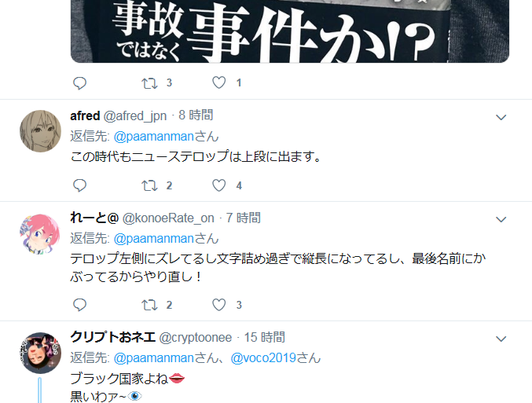Retweet the image tweet with 3 retweets
Image resolution: width=532 pixels, height=403 pixels.
149,83
